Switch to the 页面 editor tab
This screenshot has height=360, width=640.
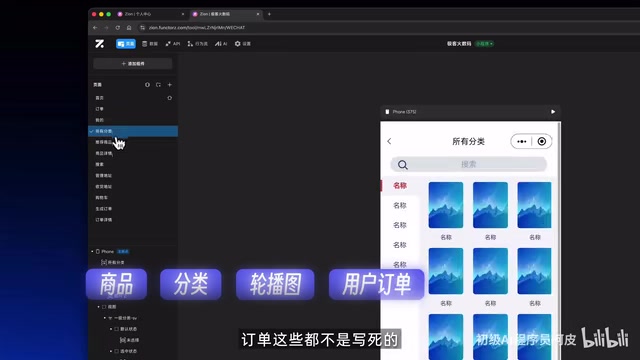click(126, 44)
